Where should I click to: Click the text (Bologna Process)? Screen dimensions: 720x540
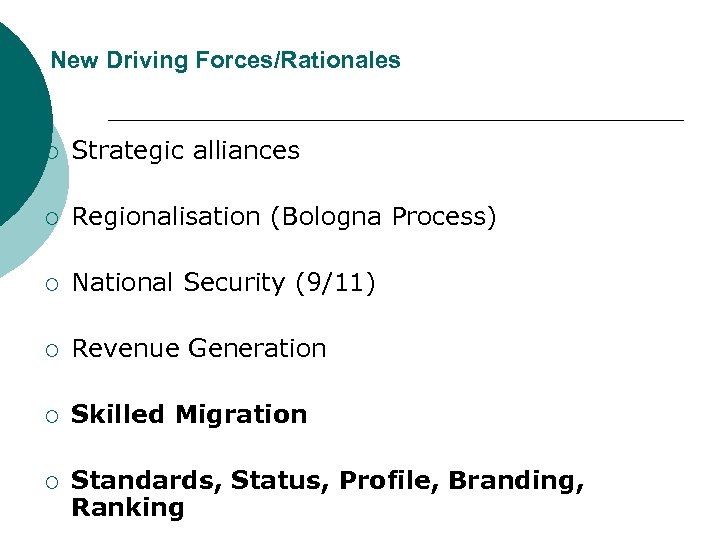pyautogui.click(x=383, y=217)
